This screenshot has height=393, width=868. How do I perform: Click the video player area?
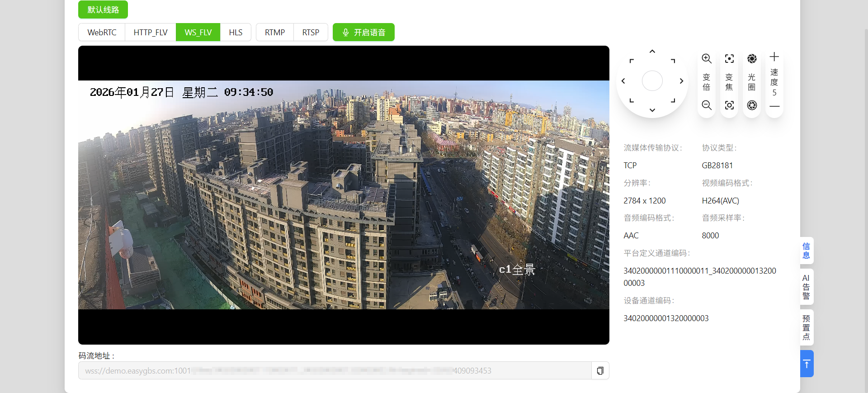(344, 195)
